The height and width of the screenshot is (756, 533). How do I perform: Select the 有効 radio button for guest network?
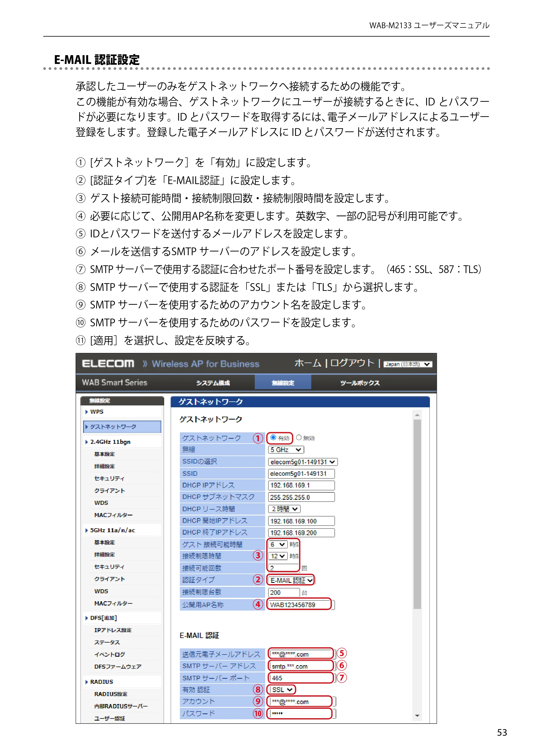pyautogui.click(x=273, y=438)
